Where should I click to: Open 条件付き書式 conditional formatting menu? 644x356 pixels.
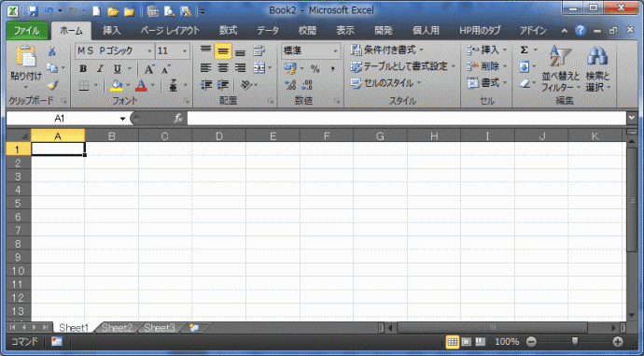(386, 50)
